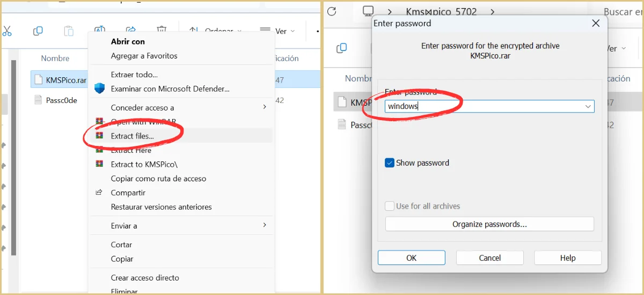This screenshot has height=295, width=644.
Task: Click the Microsoft Defender shield icon
Action: coord(99,88)
